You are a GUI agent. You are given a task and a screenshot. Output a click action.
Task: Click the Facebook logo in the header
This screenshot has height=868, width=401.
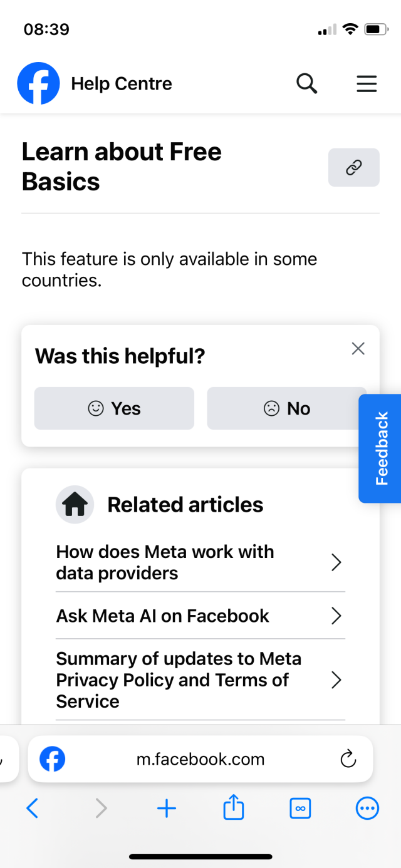[x=38, y=83]
